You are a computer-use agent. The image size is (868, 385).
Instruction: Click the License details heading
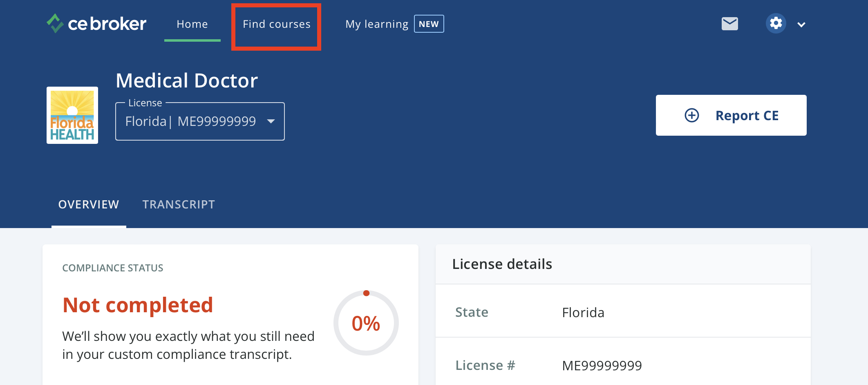click(x=502, y=264)
